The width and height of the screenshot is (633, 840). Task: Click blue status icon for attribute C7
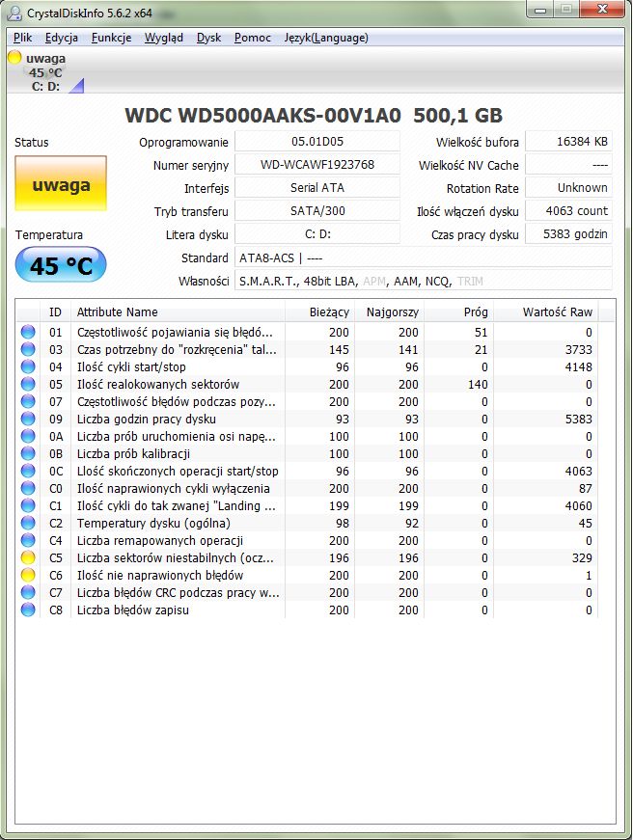(28, 592)
